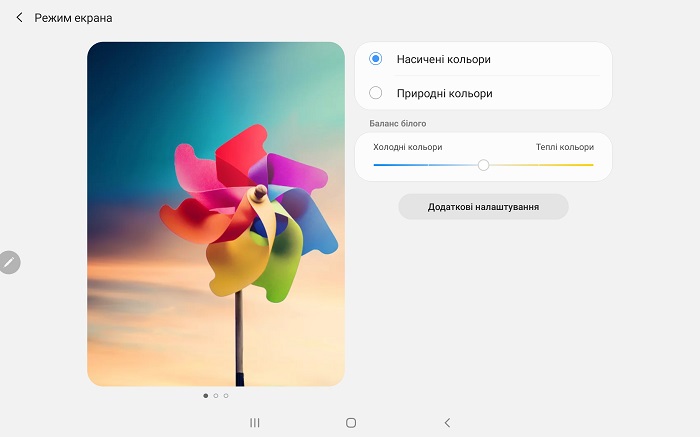Click the white balance slider handle
The image size is (700, 437).
[483, 165]
